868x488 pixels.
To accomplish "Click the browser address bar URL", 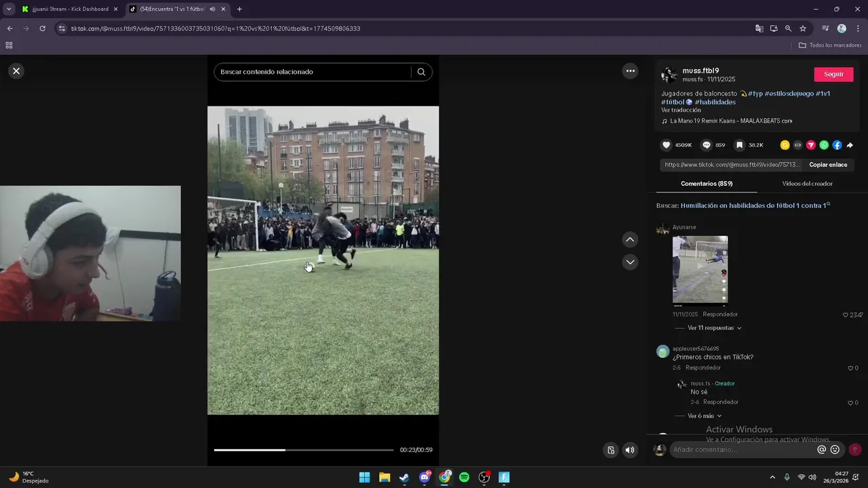I will coord(216,28).
